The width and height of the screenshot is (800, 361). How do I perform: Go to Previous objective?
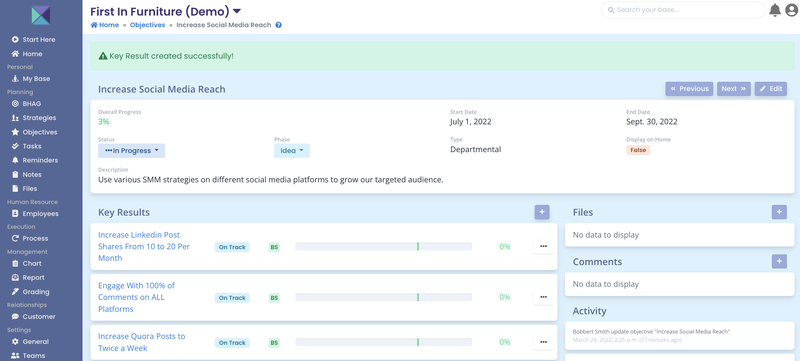[689, 89]
